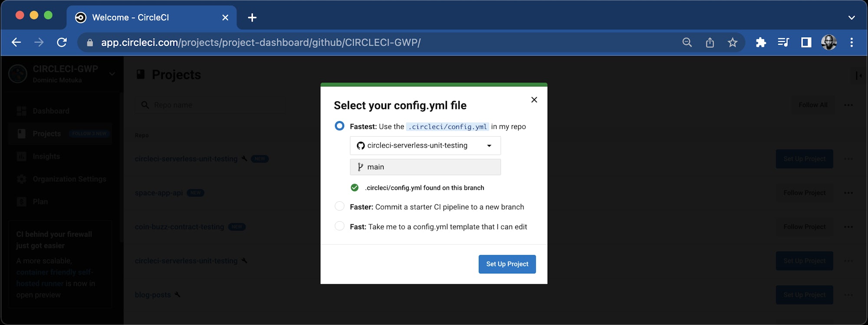Open Organization Settings via the gear icon
The width and height of the screenshot is (868, 325).
tap(22, 179)
